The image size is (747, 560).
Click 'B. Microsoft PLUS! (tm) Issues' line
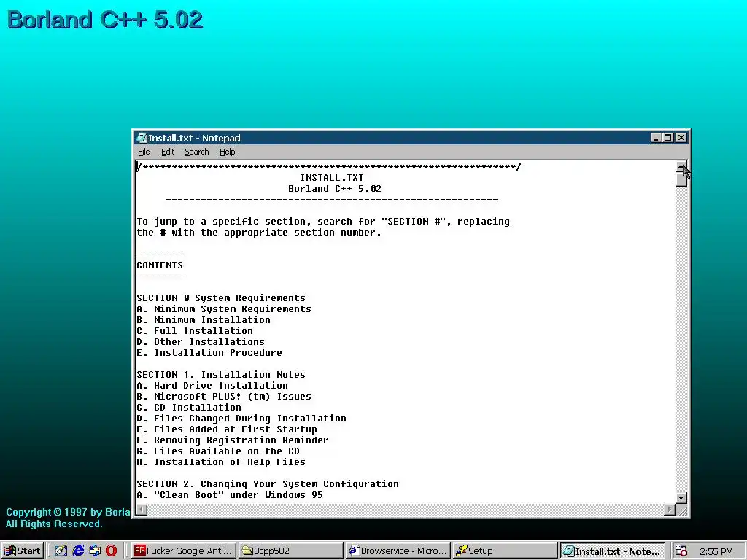tap(224, 397)
